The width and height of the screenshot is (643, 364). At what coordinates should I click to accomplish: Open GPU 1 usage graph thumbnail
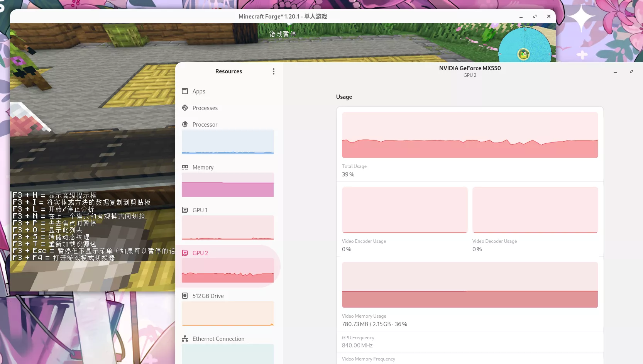228,228
